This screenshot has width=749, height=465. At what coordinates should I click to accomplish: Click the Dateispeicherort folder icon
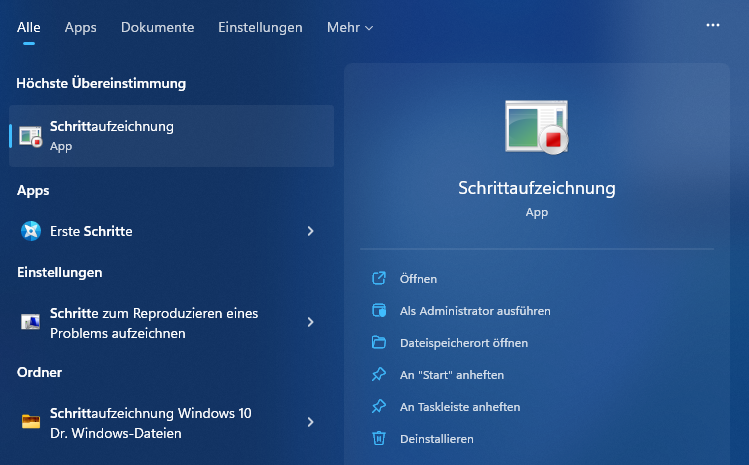[379, 342]
